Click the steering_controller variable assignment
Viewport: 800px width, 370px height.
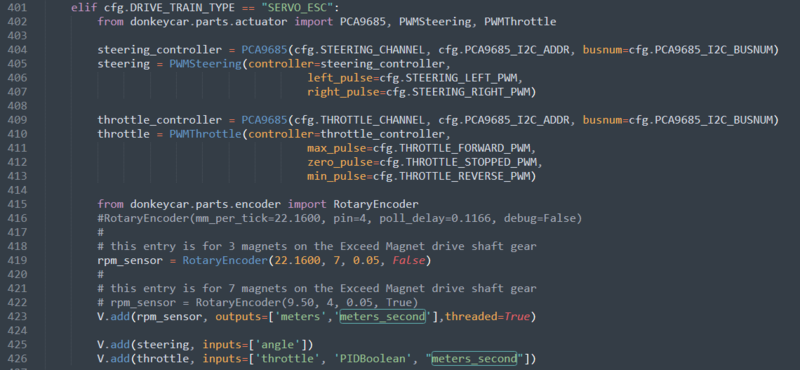159,50
